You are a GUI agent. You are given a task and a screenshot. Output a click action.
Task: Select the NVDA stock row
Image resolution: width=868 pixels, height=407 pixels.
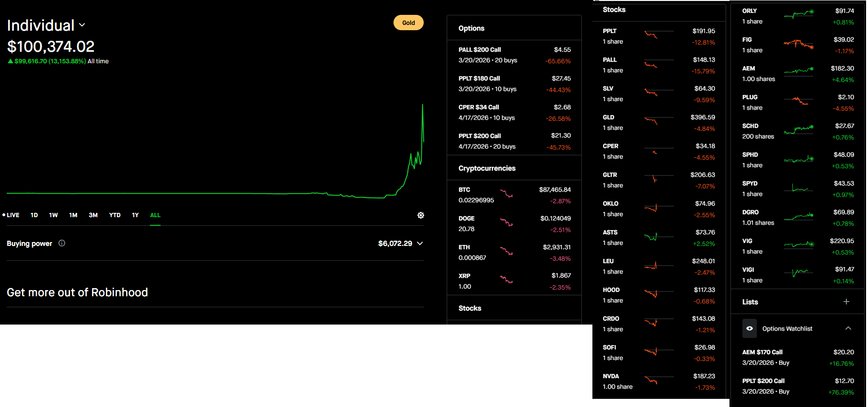point(659,381)
